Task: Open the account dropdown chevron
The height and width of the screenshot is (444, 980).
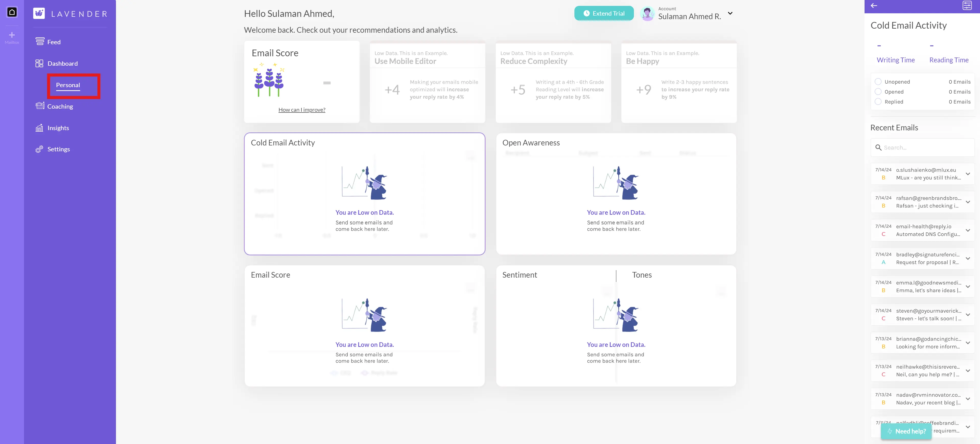Action: click(730, 13)
